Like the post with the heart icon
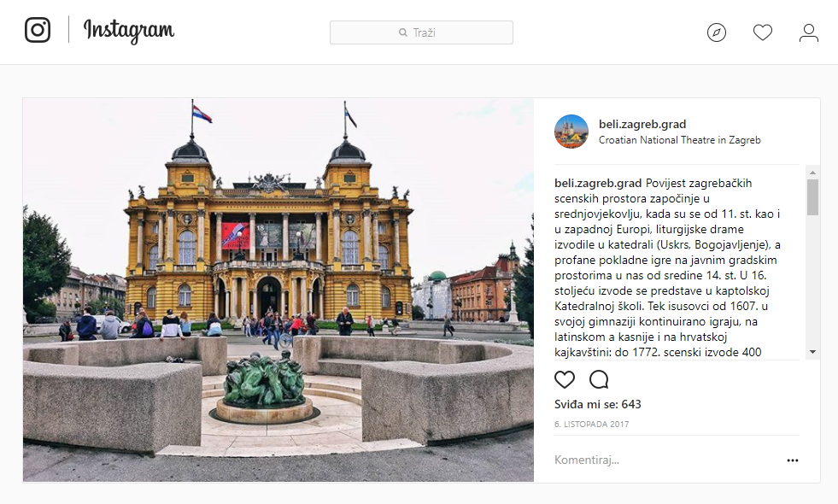The width and height of the screenshot is (838, 504). [x=565, y=379]
